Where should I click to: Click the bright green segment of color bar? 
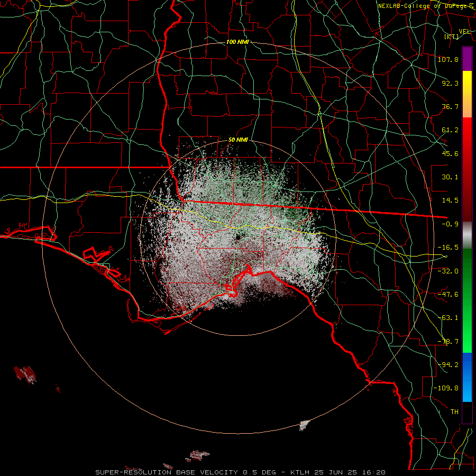point(467,337)
